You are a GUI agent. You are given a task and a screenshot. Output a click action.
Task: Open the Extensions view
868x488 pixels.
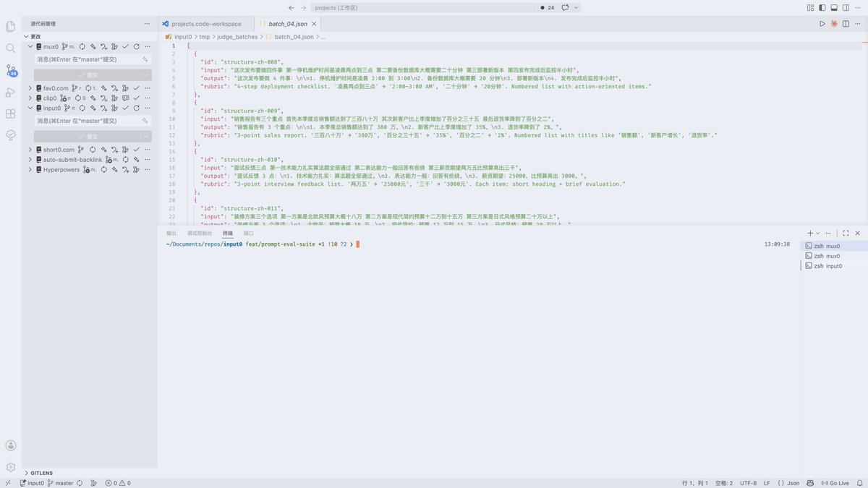[11, 114]
